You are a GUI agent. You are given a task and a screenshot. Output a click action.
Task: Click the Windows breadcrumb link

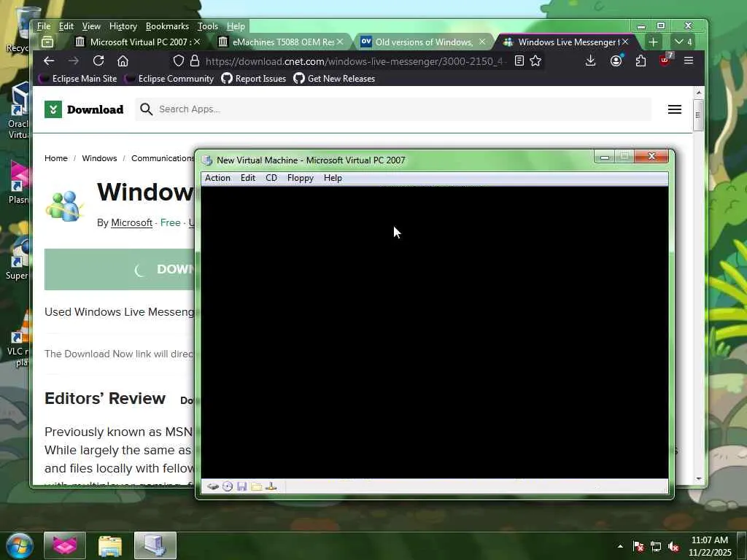click(x=99, y=158)
